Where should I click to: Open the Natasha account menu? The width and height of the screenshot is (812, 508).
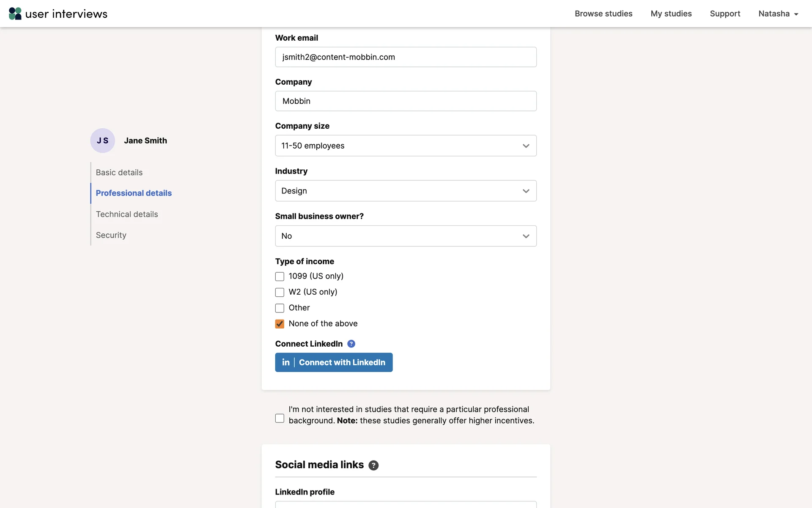point(778,14)
